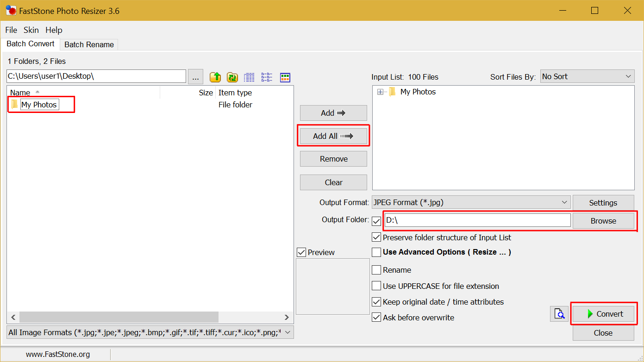Uncheck Ask before overwrite

pos(376,318)
